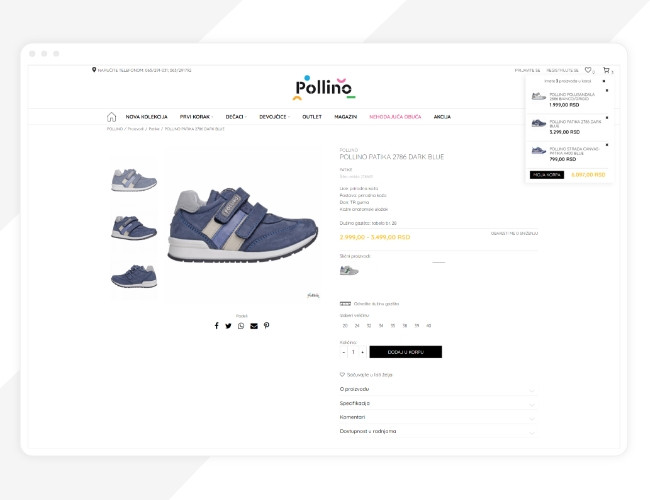This screenshot has width=650, height=500.
Task: Share the product via WhatsApp
Action: (241, 326)
